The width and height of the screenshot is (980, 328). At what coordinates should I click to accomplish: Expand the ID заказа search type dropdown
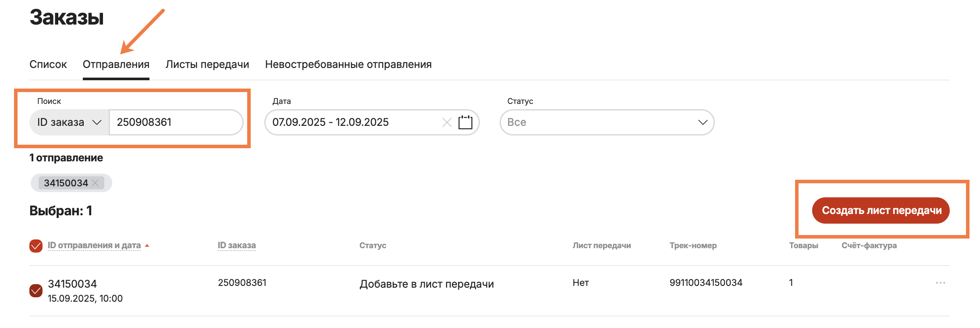[x=69, y=122]
